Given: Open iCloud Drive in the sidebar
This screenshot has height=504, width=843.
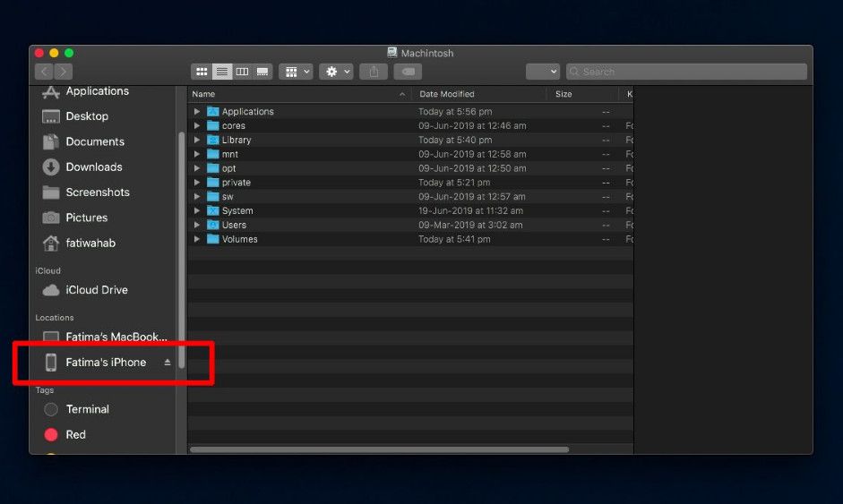Looking at the screenshot, I should (x=96, y=290).
